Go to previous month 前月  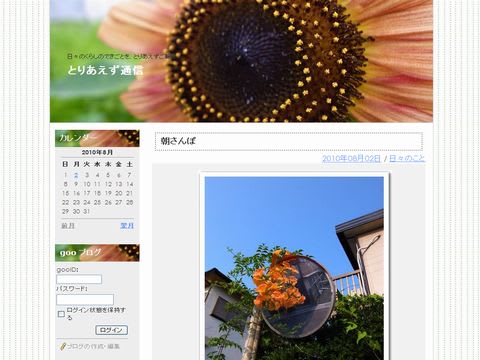click(68, 226)
